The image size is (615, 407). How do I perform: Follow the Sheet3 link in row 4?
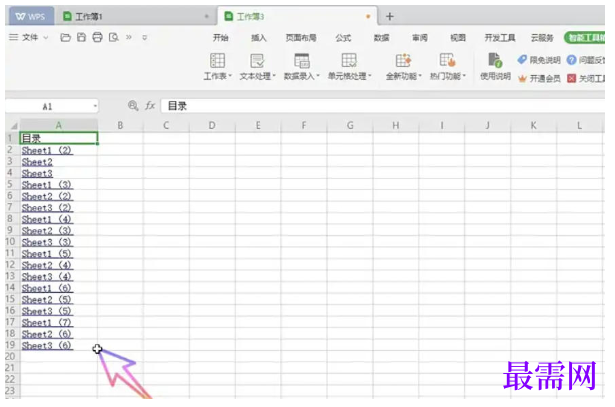click(37, 173)
